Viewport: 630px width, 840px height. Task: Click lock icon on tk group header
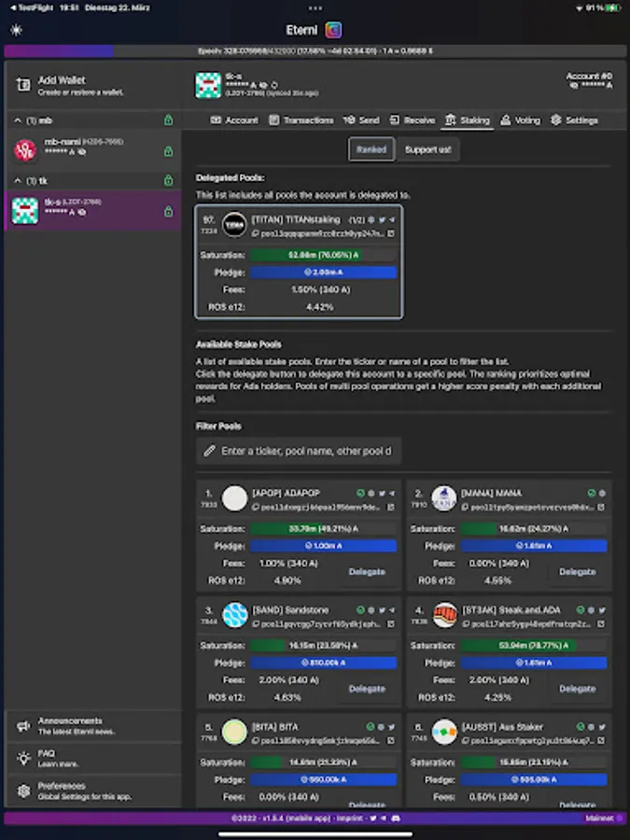[x=169, y=180]
